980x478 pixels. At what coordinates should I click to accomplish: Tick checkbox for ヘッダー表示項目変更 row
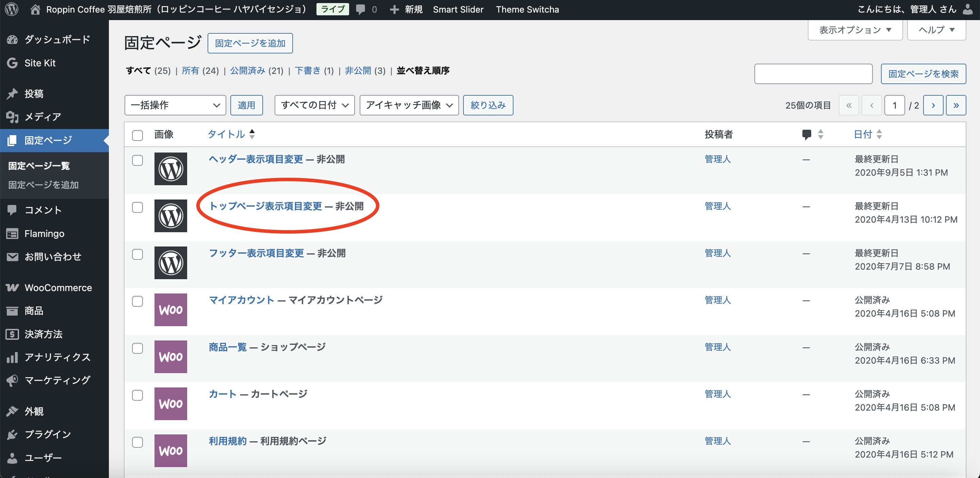[x=137, y=160]
